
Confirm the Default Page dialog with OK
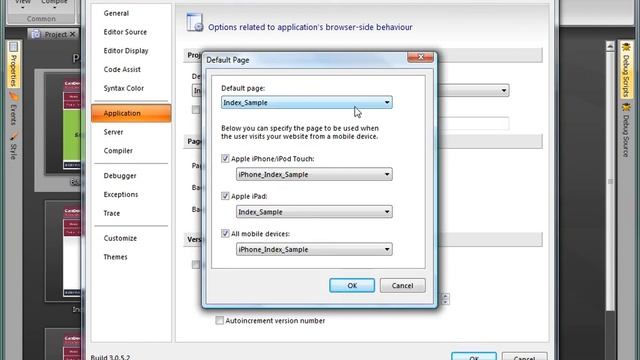click(352, 285)
